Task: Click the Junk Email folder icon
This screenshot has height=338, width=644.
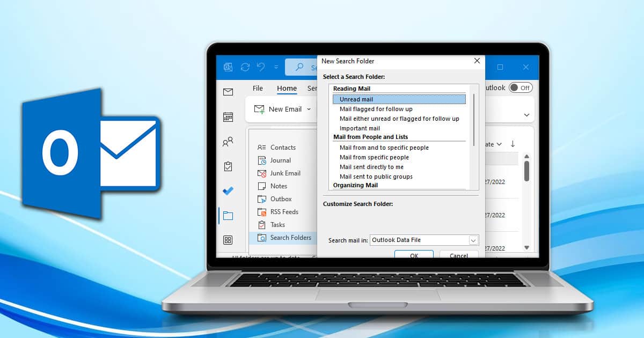Action: click(x=262, y=173)
